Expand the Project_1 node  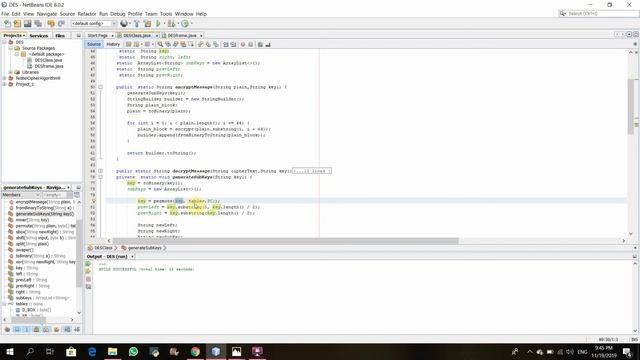click(4, 84)
